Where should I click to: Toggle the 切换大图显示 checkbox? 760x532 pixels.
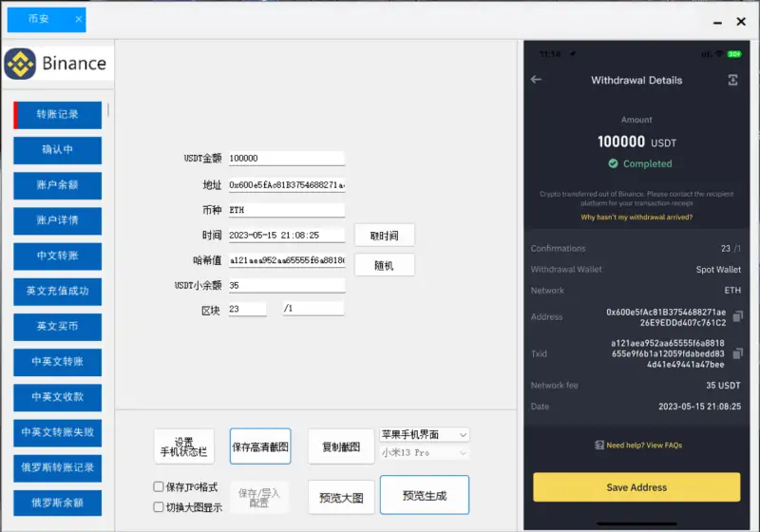coord(159,507)
